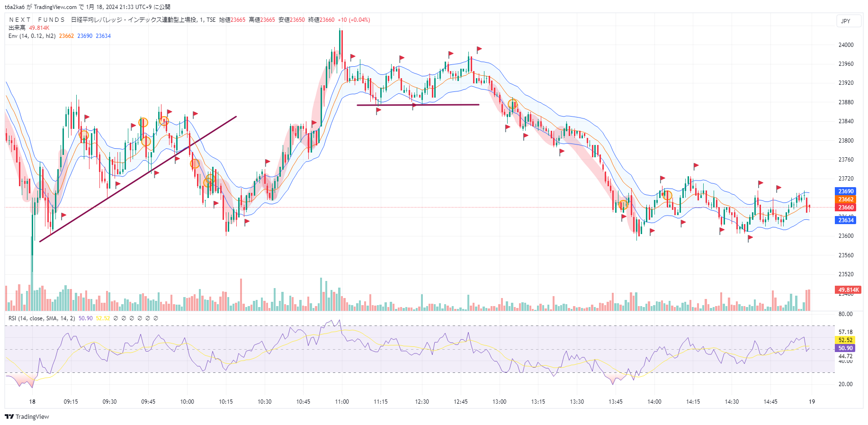
Task: Click the red flag left of the 14:30 low
Action: click(x=721, y=230)
